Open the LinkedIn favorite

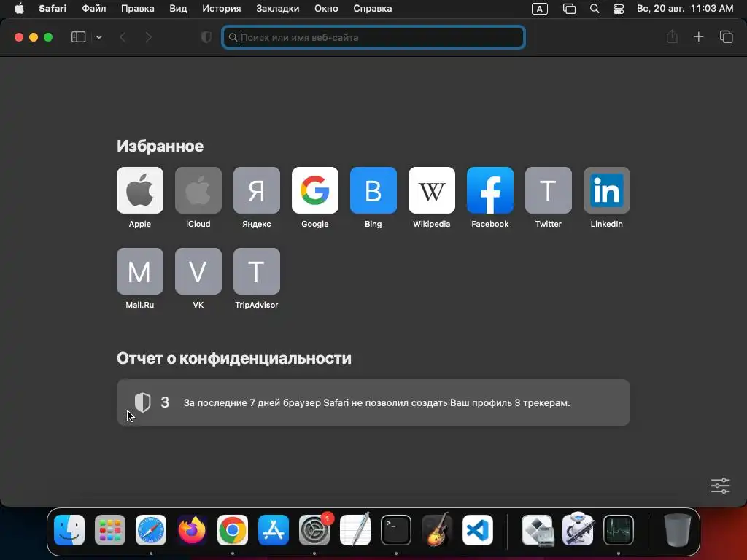(x=606, y=190)
